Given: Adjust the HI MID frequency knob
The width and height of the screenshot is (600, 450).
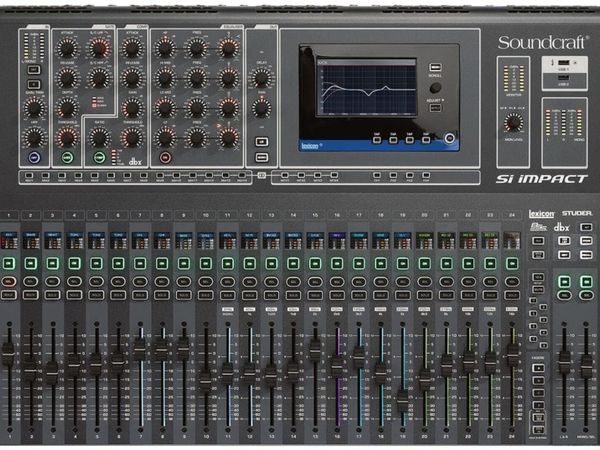Looking at the screenshot, I should 197,78.
